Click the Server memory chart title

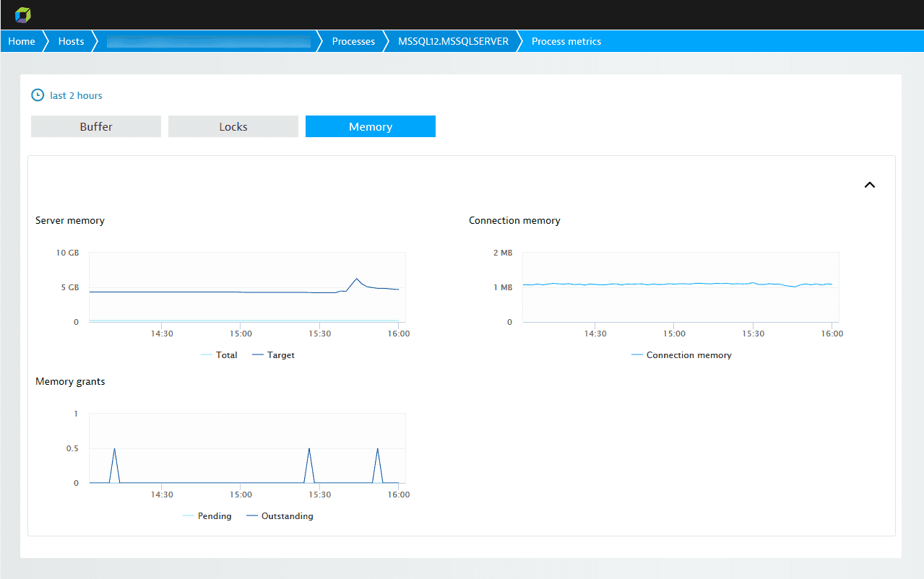70,221
